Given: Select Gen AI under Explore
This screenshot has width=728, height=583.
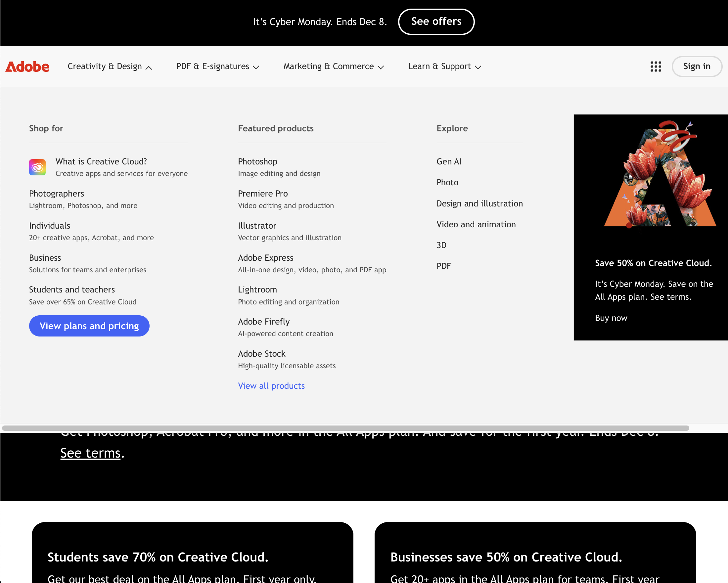Looking at the screenshot, I should (449, 161).
